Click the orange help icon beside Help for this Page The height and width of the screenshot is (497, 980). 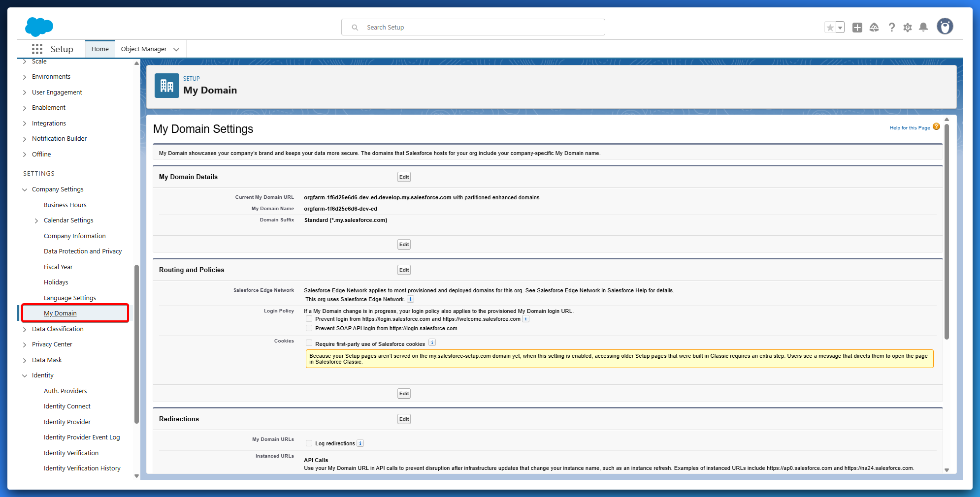[x=936, y=127]
